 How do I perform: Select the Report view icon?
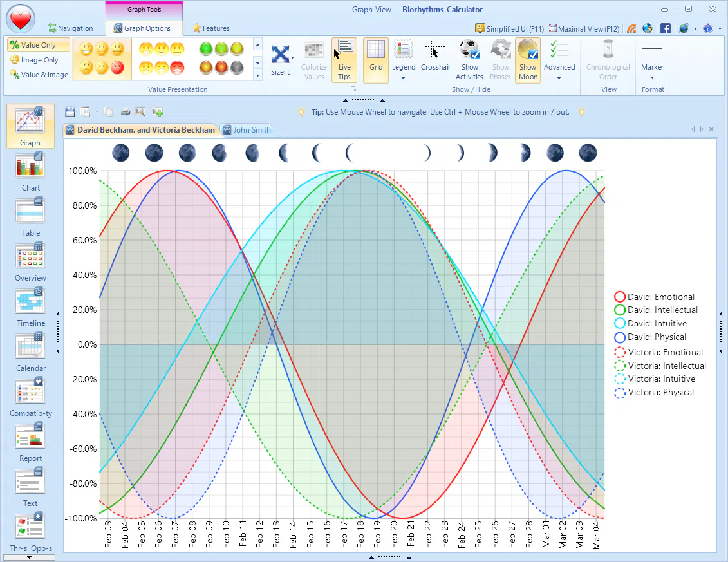click(x=30, y=440)
